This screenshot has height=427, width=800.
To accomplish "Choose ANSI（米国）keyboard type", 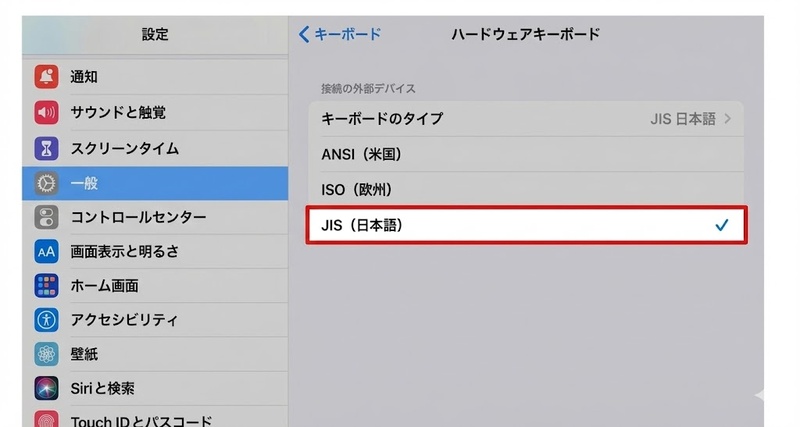I will coord(526,154).
